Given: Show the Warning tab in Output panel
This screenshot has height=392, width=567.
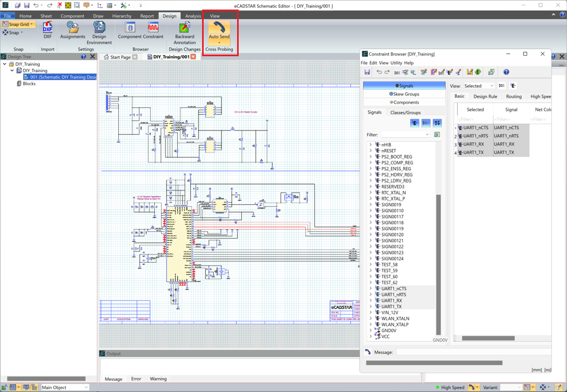Looking at the screenshot, I should coord(158,379).
